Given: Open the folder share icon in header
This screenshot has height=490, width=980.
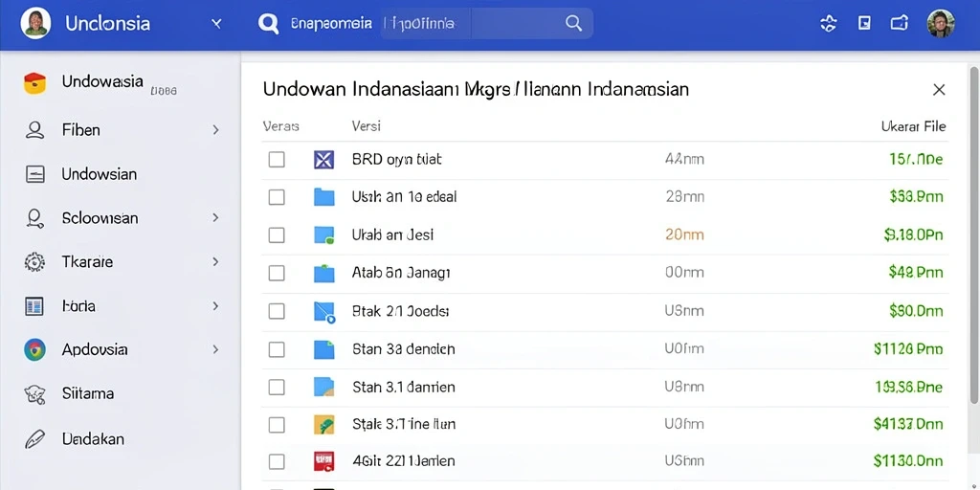Looking at the screenshot, I should pos(899,24).
